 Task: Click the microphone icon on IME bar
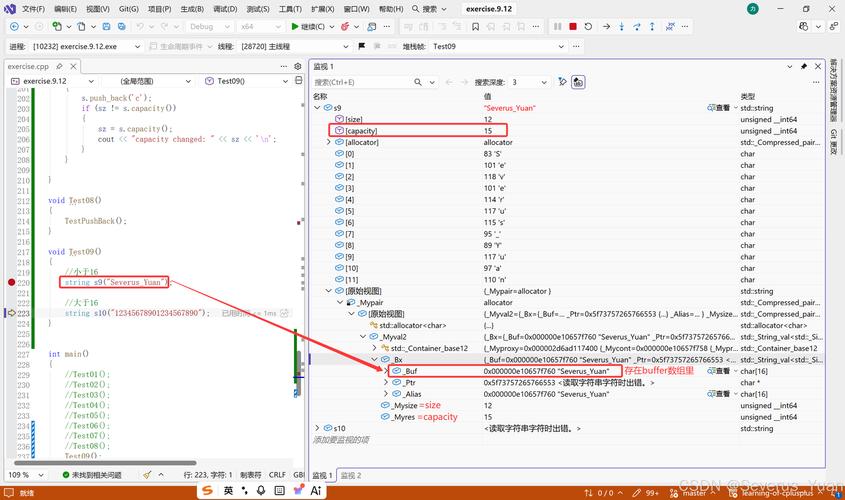click(261, 490)
